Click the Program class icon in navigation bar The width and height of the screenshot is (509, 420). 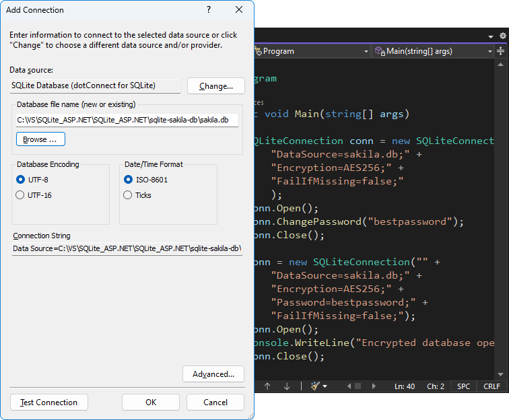coord(259,51)
